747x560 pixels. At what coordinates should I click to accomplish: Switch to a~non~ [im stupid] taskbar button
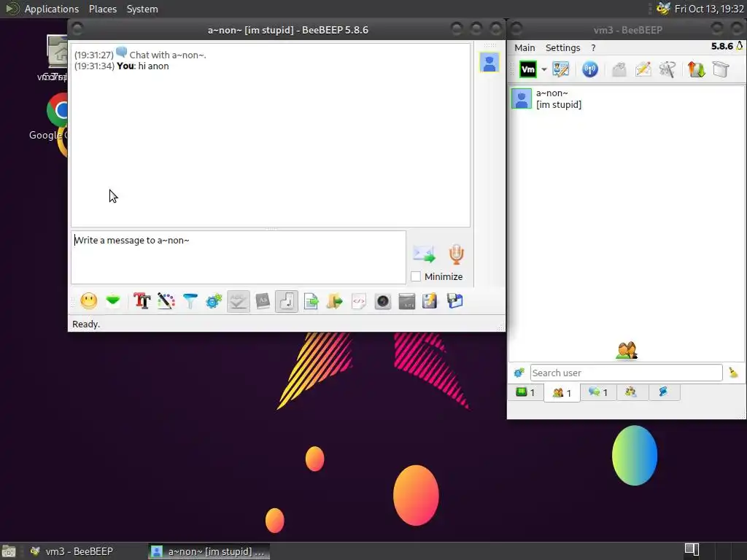pyautogui.click(x=209, y=551)
